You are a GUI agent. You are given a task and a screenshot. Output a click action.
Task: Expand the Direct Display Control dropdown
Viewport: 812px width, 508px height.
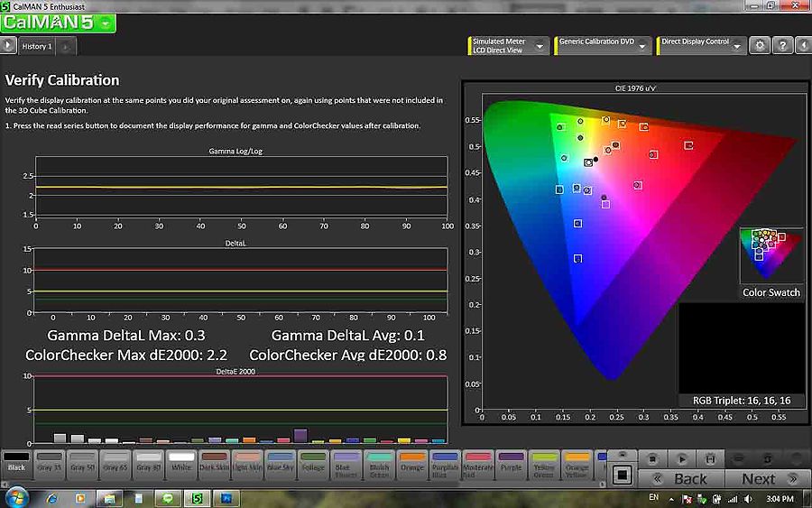(x=737, y=45)
